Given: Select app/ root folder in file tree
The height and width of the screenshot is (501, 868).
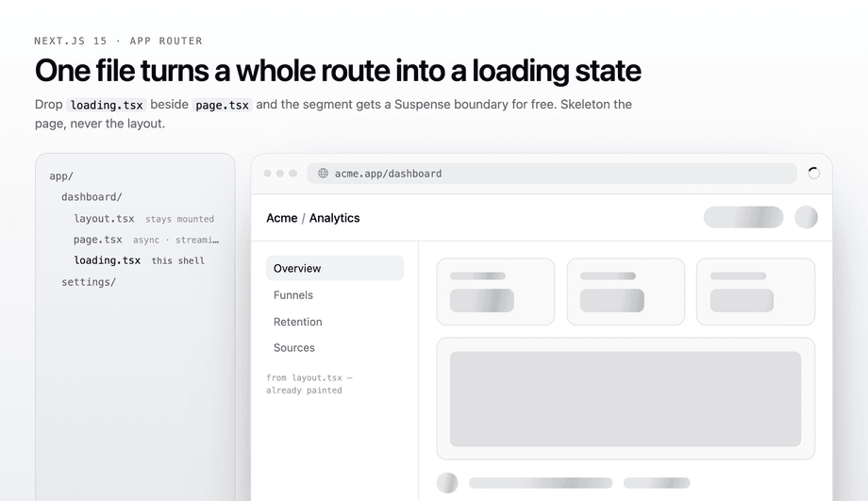Looking at the screenshot, I should point(61,176).
